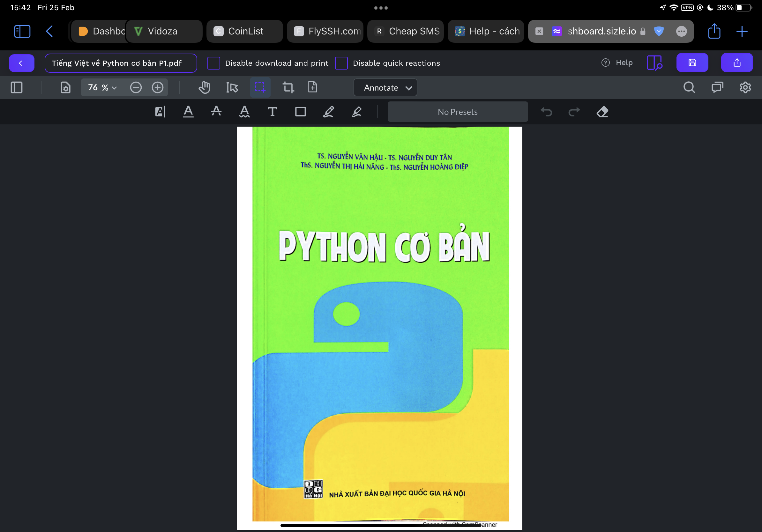Open the Safari share sheet icon
This screenshot has width=762, height=532.
coord(714,31)
